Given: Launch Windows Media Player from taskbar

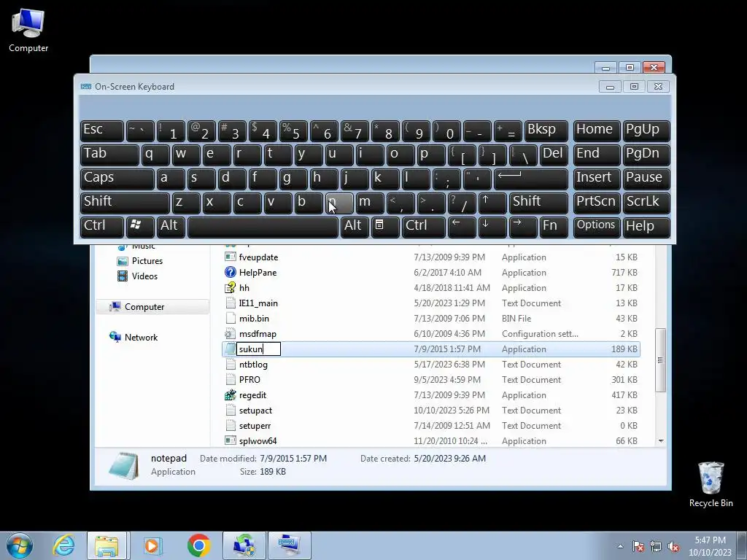Looking at the screenshot, I should [152, 545].
